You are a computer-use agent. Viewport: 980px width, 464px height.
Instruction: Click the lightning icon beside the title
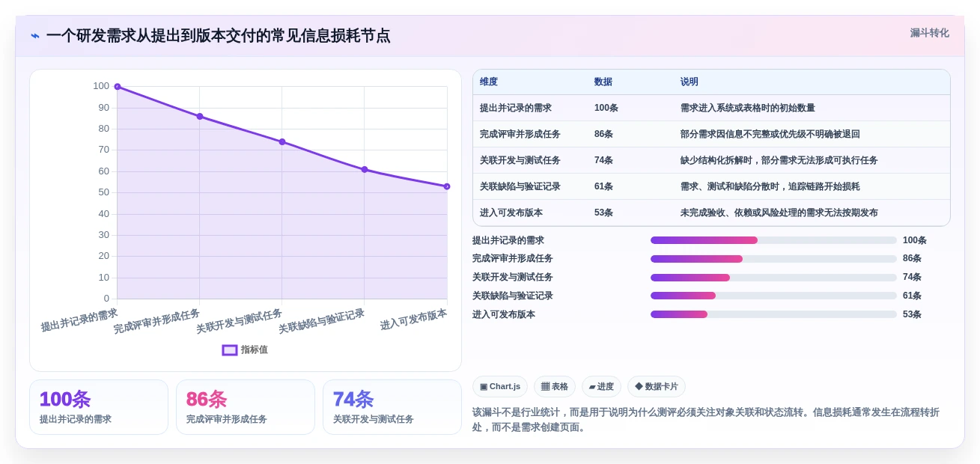click(x=34, y=36)
